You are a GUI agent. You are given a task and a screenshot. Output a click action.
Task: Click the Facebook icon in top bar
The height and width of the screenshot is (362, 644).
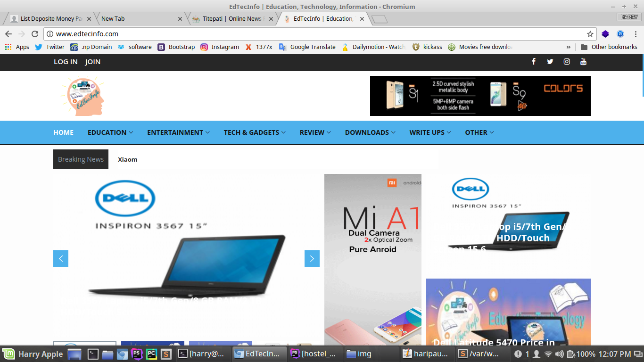(x=534, y=62)
